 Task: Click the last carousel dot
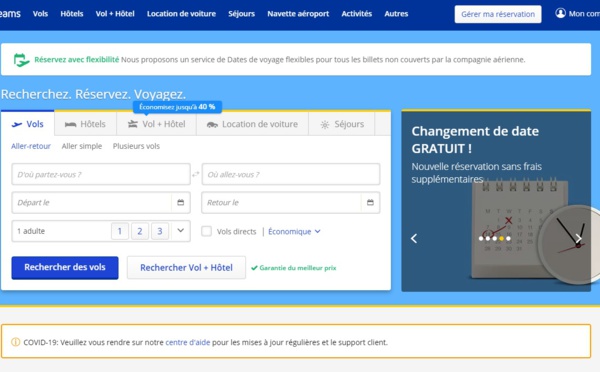click(x=508, y=238)
